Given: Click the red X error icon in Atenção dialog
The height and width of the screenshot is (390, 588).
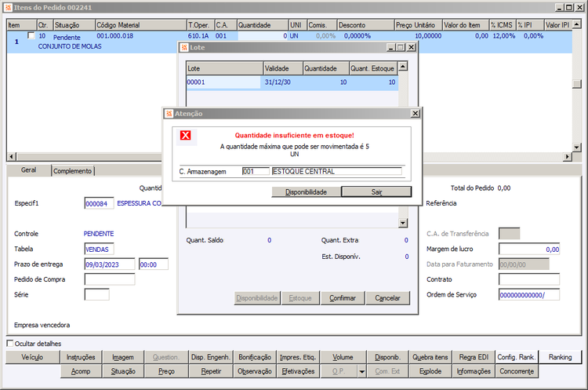Looking at the screenshot, I should tap(186, 135).
